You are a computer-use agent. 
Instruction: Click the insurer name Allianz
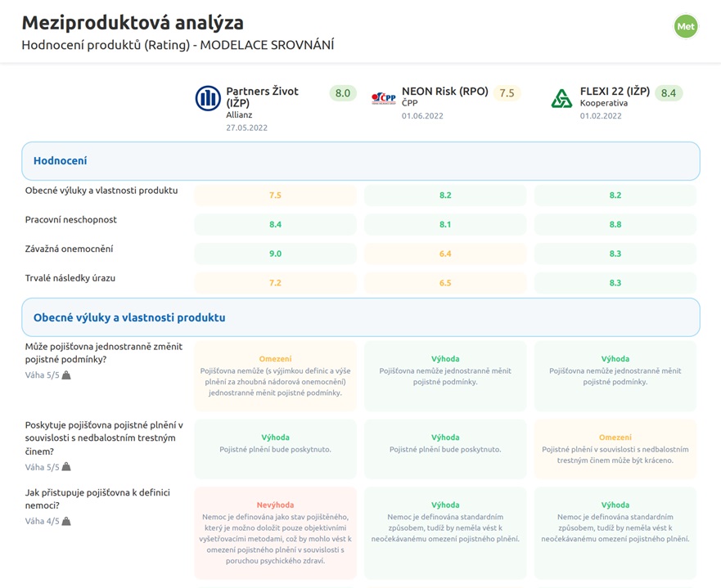pos(239,114)
